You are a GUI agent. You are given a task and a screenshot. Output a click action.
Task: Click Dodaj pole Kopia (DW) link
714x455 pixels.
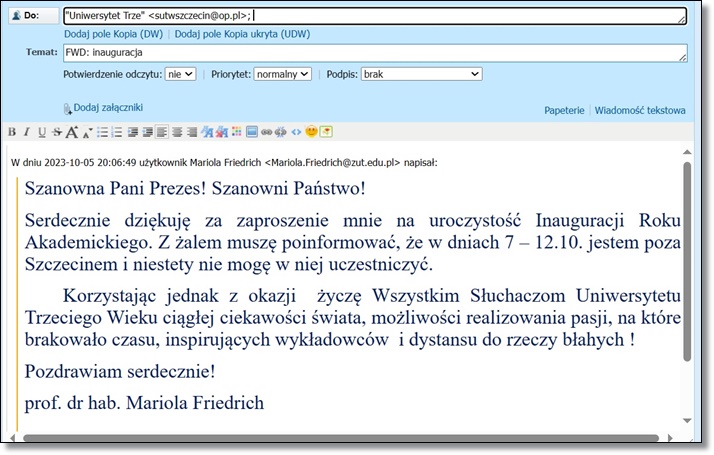pyautogui.click(x=113, y=34)
